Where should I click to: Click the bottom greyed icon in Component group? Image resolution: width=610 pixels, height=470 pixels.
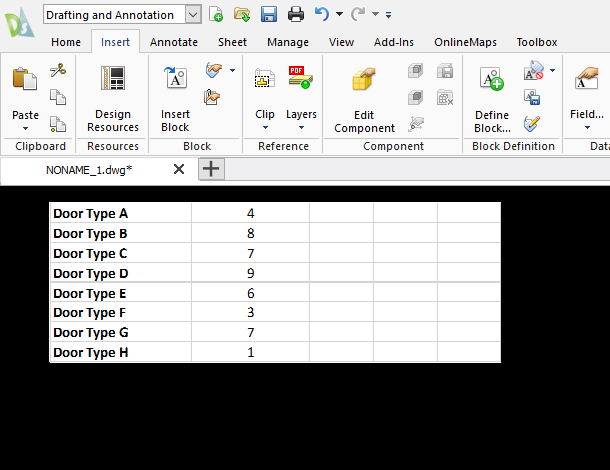(x=416, y=124)
